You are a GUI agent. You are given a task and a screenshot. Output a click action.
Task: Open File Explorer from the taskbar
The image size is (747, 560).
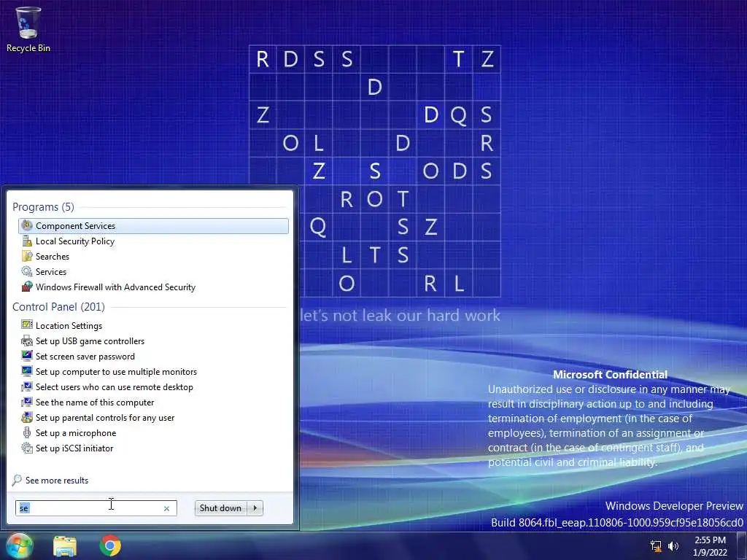tap(65, 545)
